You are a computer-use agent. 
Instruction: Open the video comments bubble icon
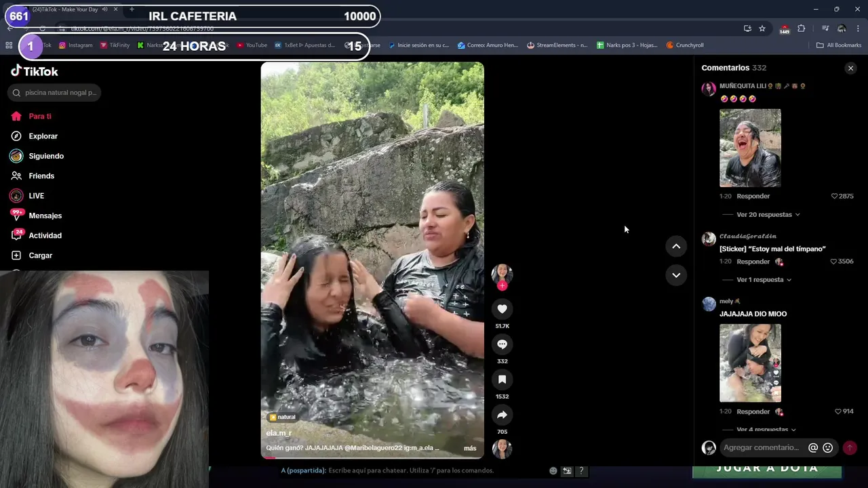pyautogui.click(x=502, y=344)
